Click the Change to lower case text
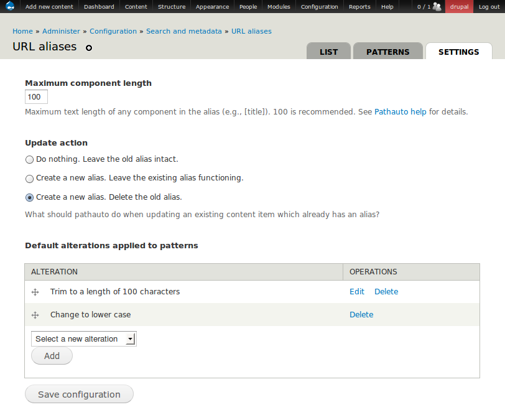The width and height of the screenshot is (505, 420). click(91, 315)
